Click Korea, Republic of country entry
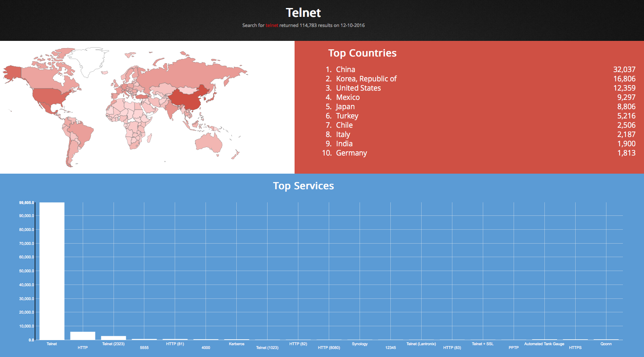Image resolution: width=644 pixels, height=357 pixels. click(x=366, y=78)
